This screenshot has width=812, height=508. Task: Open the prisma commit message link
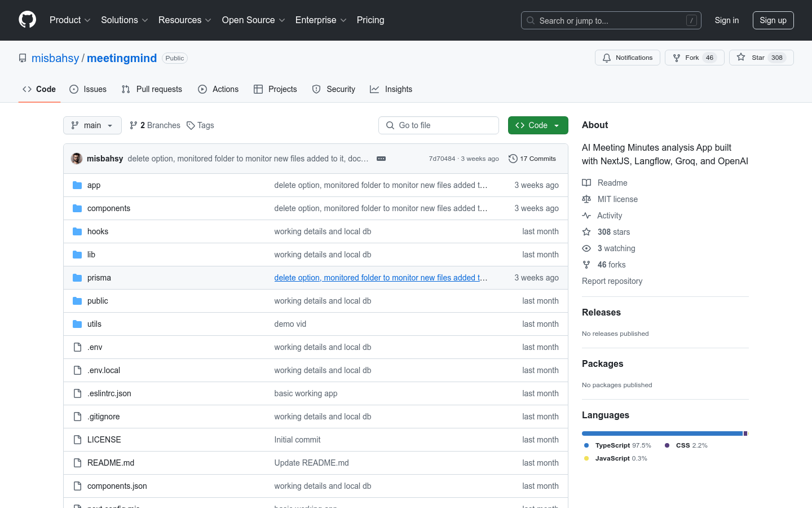(381, 278)
